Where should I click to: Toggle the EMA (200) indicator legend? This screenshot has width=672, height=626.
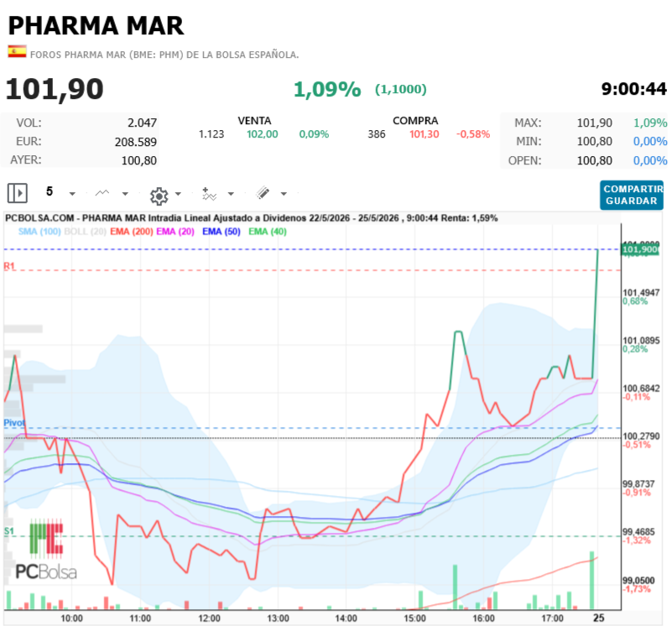pos(132,232)
